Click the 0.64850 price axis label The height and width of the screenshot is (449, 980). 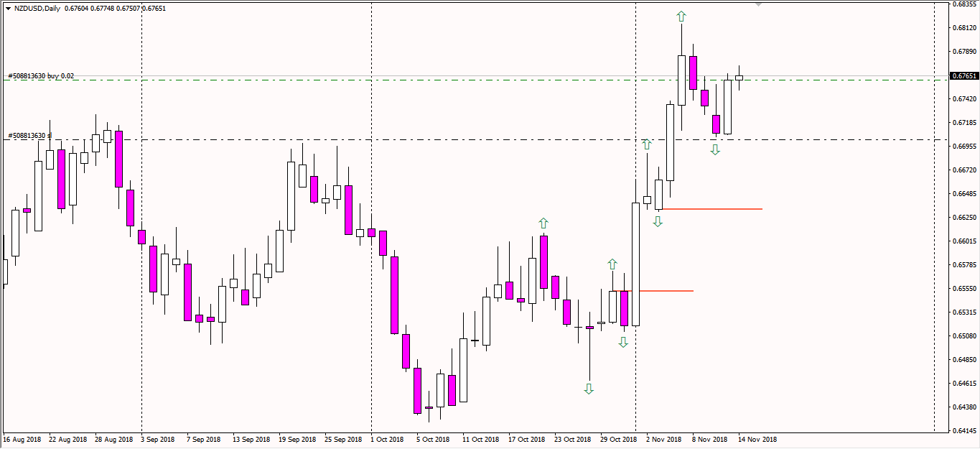964,360
